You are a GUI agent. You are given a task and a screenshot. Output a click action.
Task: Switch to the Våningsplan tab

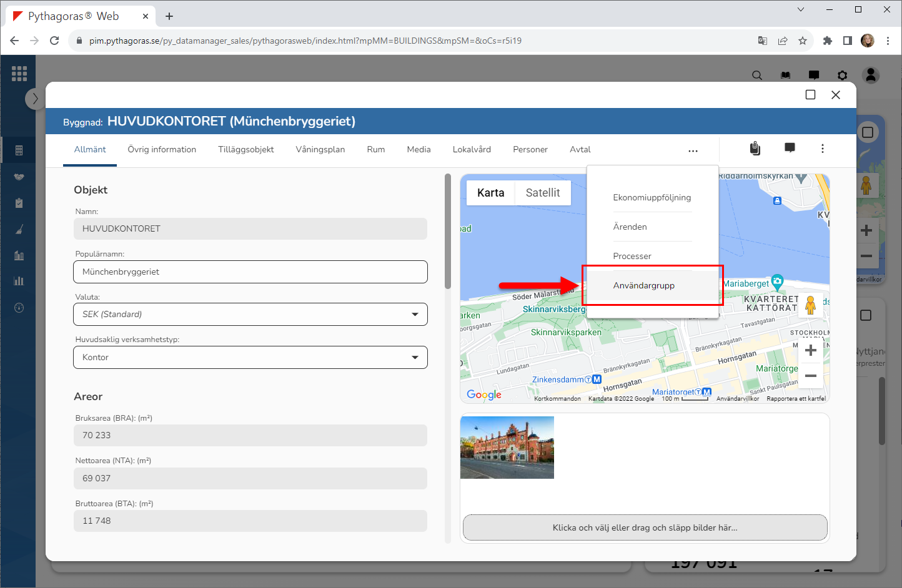(x=320, y=150)
